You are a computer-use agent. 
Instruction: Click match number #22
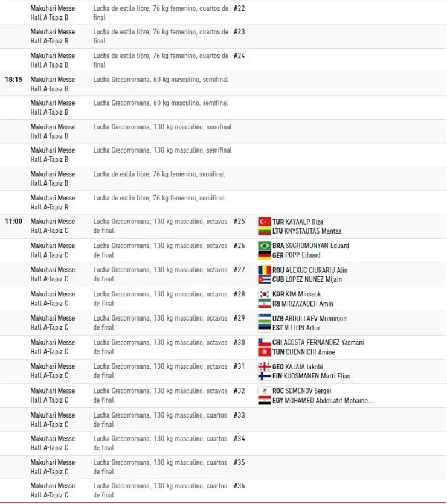pos(239,8)
